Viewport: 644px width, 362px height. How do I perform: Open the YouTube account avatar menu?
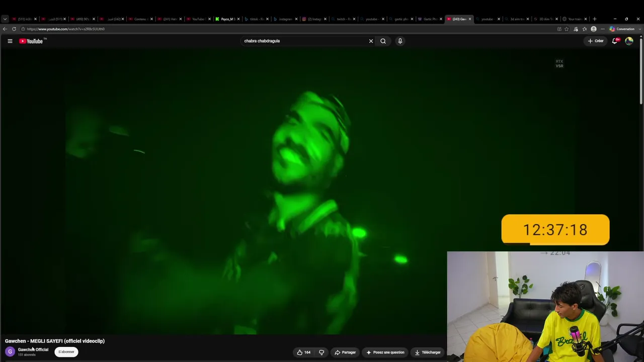point(629,41)
